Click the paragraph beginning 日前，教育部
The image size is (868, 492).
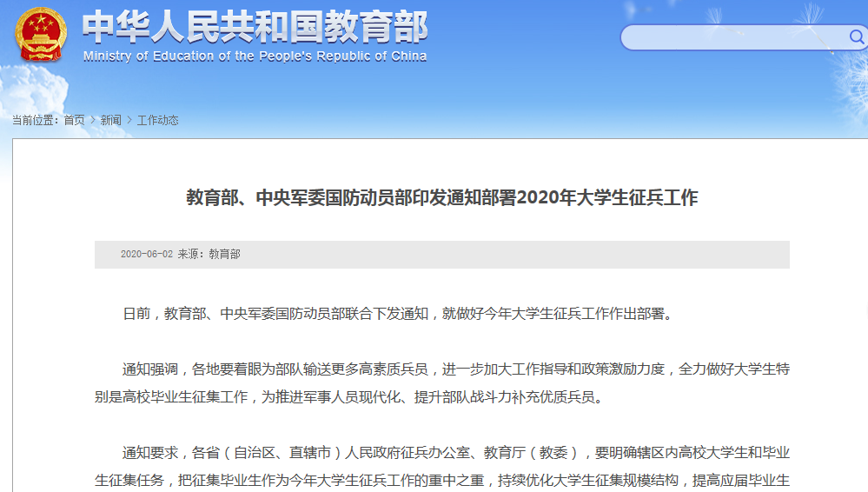398,314
